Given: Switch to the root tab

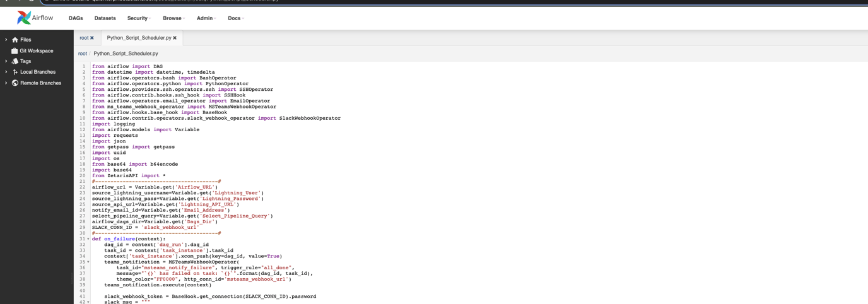Looking at the screenshot, I should [84, 38].
